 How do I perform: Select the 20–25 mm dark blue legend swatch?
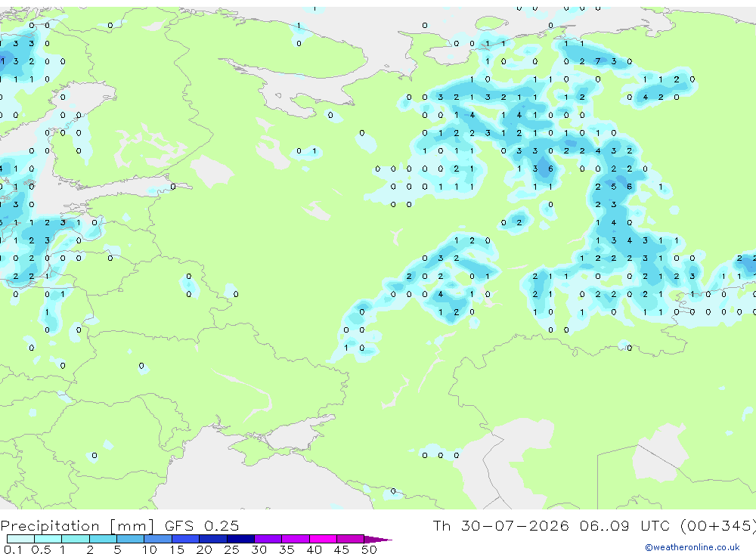click(x=212, y=539)
